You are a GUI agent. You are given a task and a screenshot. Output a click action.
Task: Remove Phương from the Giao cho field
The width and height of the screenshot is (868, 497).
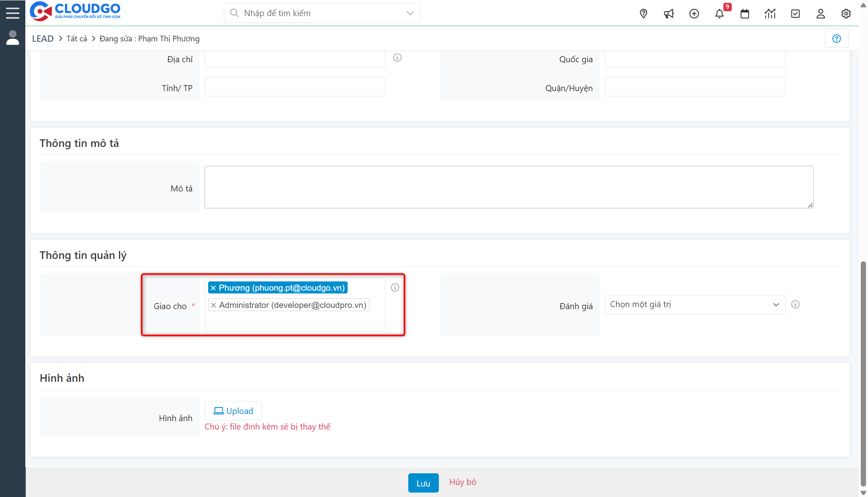(213, 288)
